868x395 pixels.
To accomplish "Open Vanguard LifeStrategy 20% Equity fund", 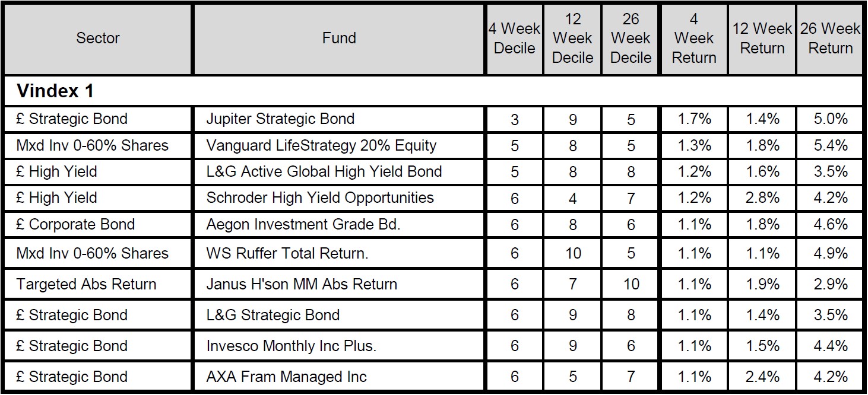I will click(x=321, y=145).
